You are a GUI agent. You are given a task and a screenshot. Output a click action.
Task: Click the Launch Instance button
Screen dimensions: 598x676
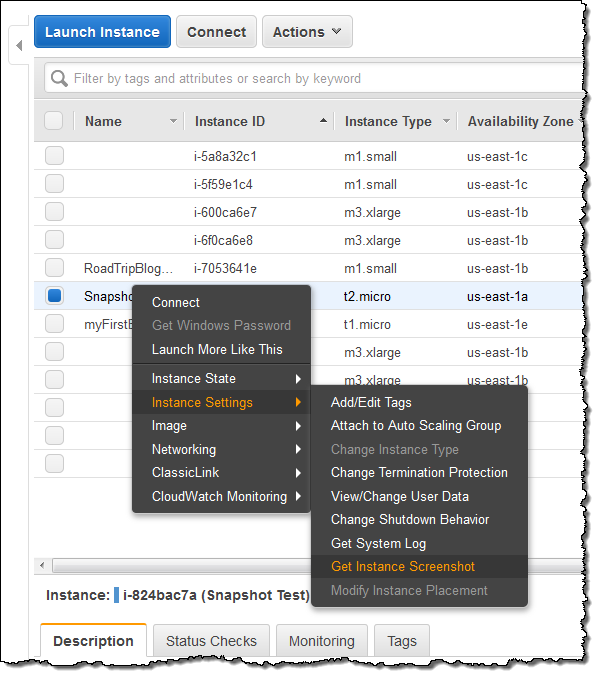[103, 32]
